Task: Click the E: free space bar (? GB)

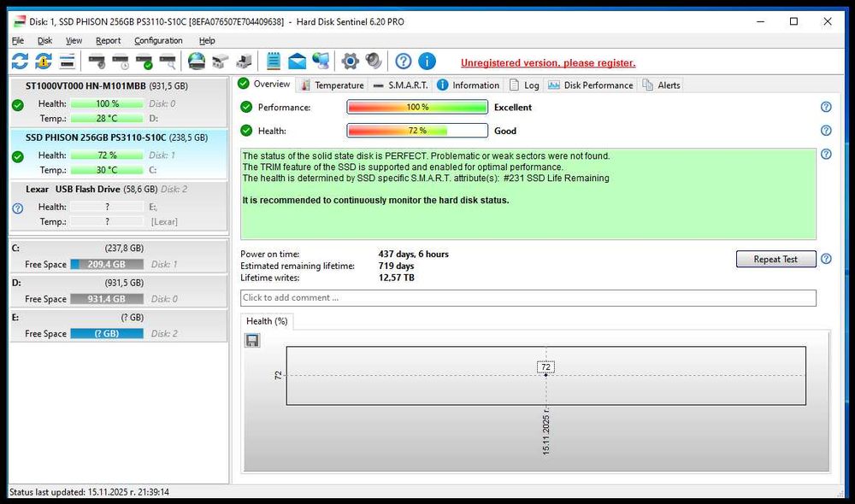Action: coord(107,333)
